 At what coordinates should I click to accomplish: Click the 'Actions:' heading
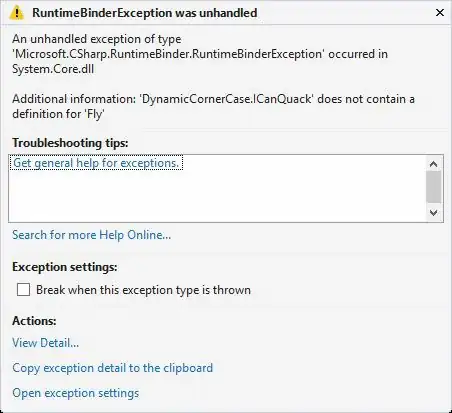34,321
